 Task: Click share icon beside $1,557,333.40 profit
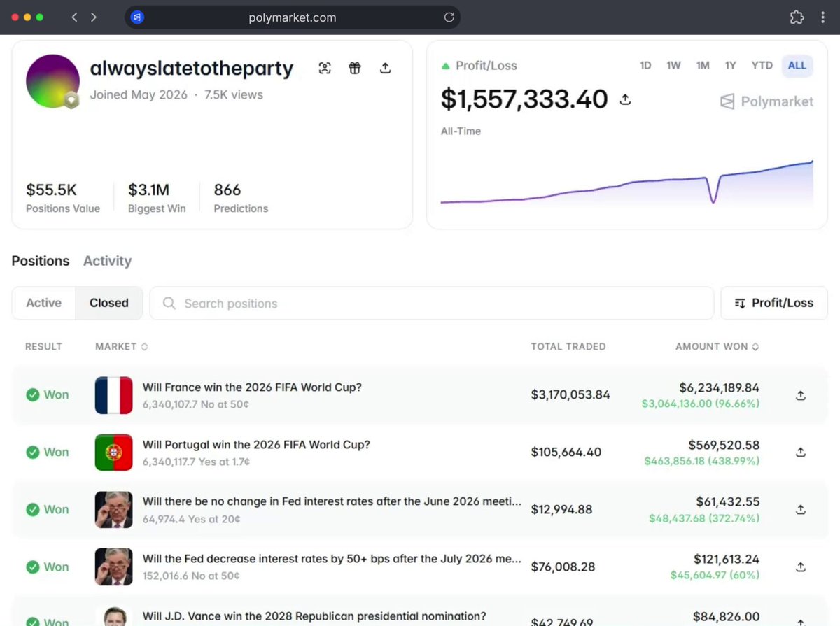click(625, 99)
